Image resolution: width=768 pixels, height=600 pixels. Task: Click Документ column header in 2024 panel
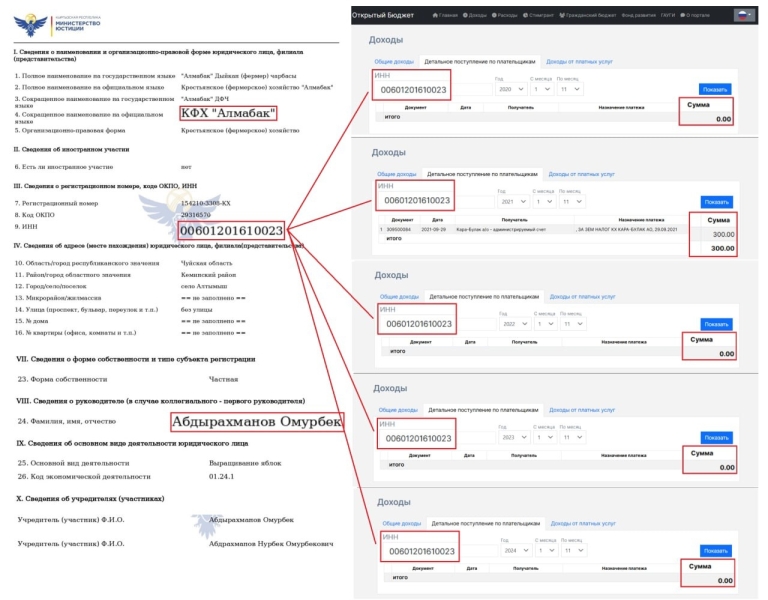(x=423, y=568)
